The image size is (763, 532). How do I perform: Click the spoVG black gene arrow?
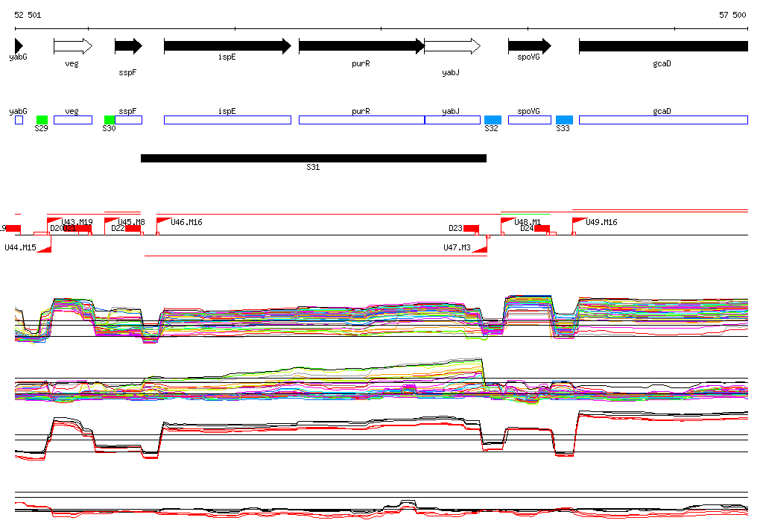(x=530, y=46)
